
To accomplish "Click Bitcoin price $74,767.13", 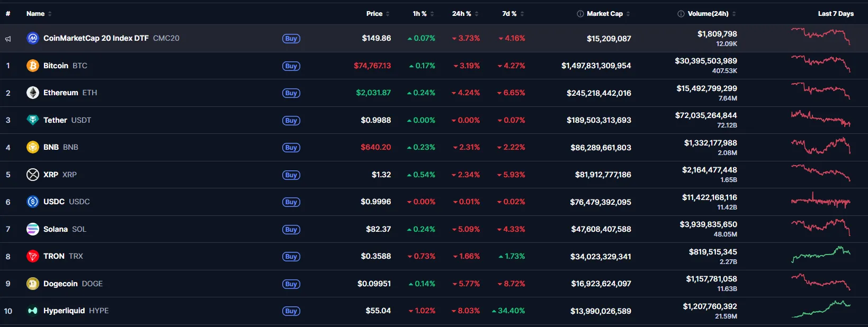I will 372,66.
